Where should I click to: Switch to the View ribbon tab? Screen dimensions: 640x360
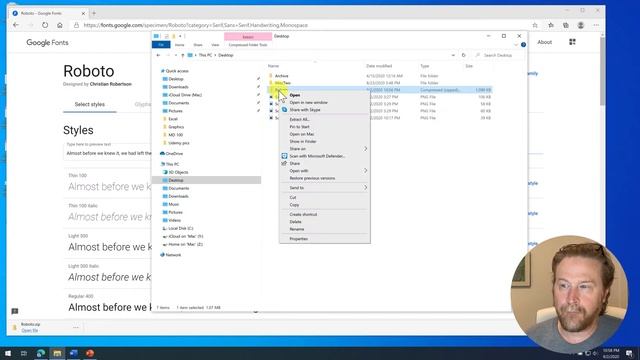coord(215,45)
